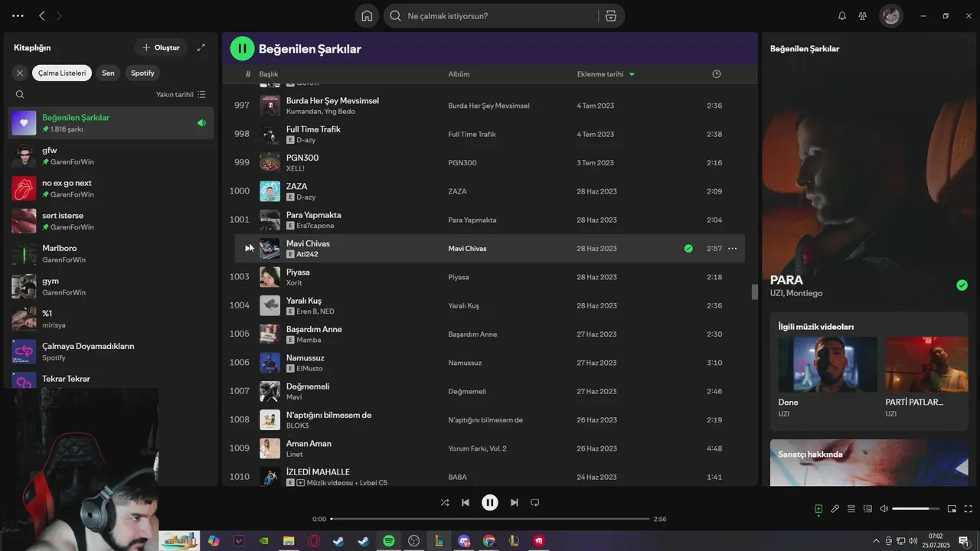Click the Oluştur button
This screenshot has width=980, height=551.
point(160,47)
